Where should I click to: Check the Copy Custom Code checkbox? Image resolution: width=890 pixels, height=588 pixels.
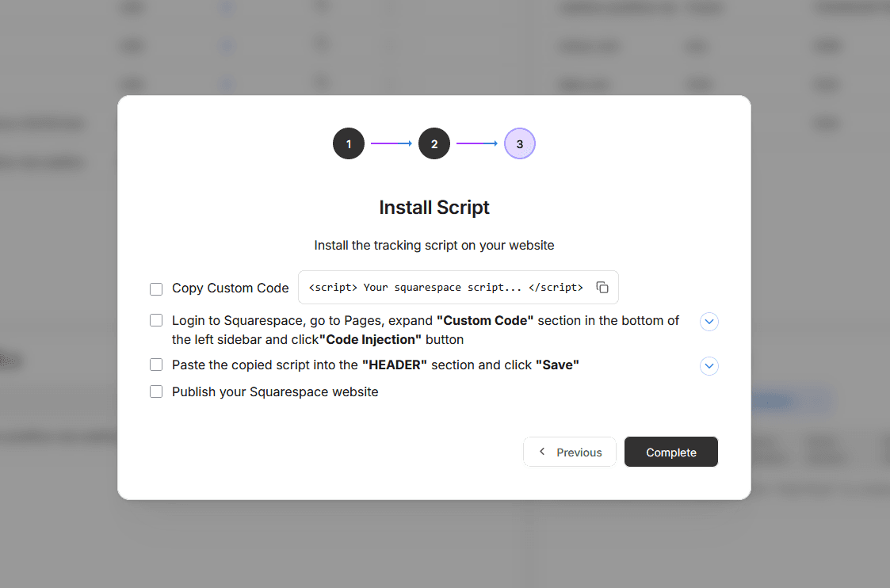point(156,288)
